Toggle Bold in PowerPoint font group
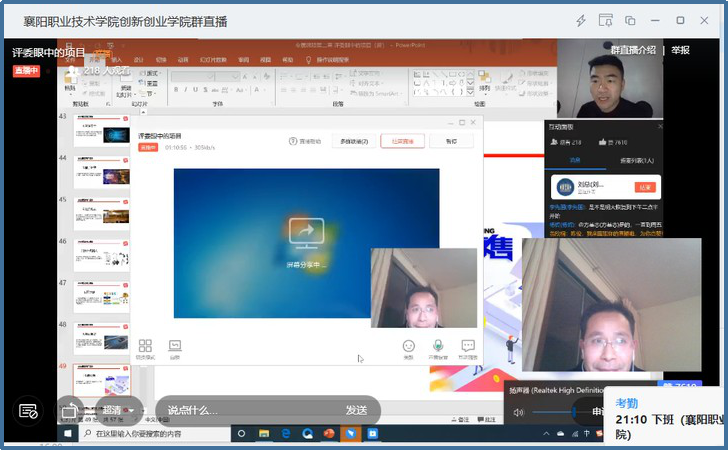The height and width of the screenshot is (450, 728). (x=176, y=90)
